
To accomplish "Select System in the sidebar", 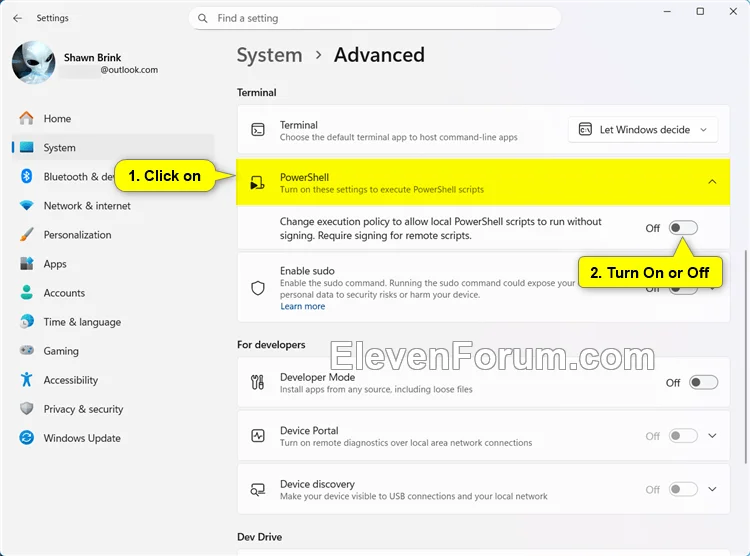I will click(x=113, y=147).
